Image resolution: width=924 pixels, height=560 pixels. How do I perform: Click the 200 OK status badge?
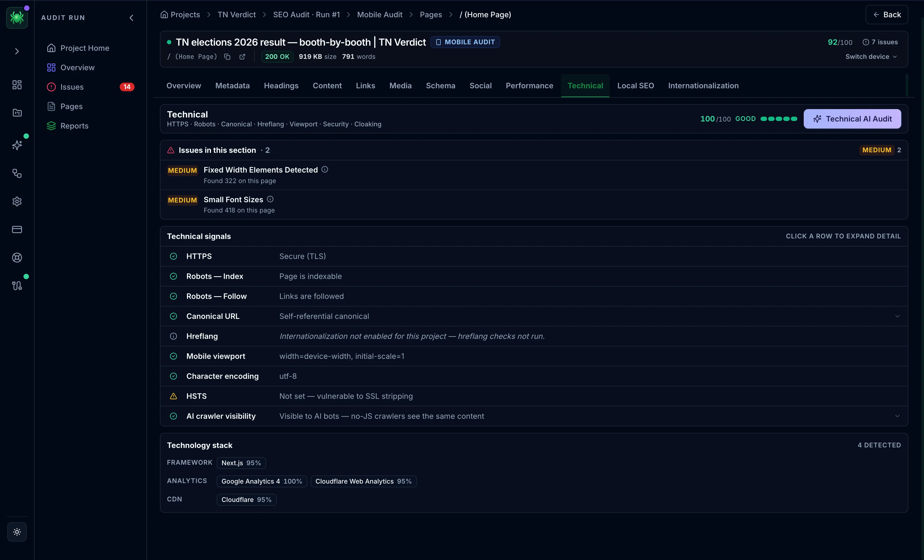pyautogui.click(x=277, y=57)
